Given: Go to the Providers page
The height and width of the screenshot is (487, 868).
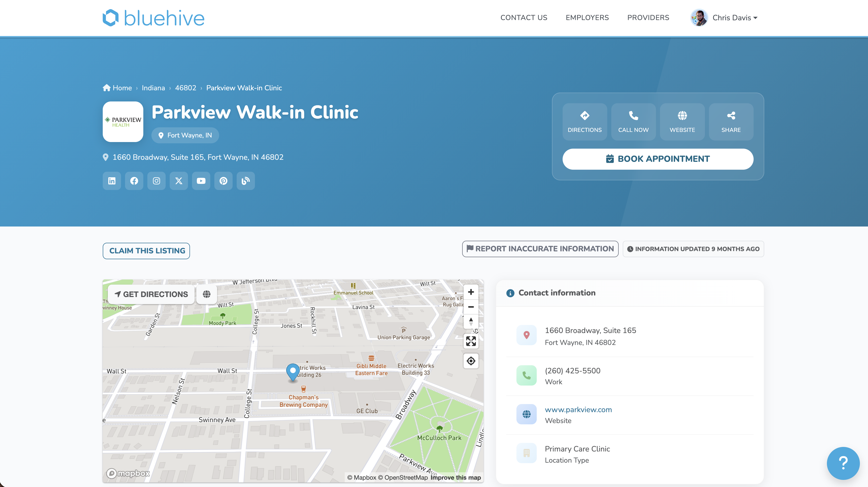Looking at the screenshot, I should pos(648,18).
